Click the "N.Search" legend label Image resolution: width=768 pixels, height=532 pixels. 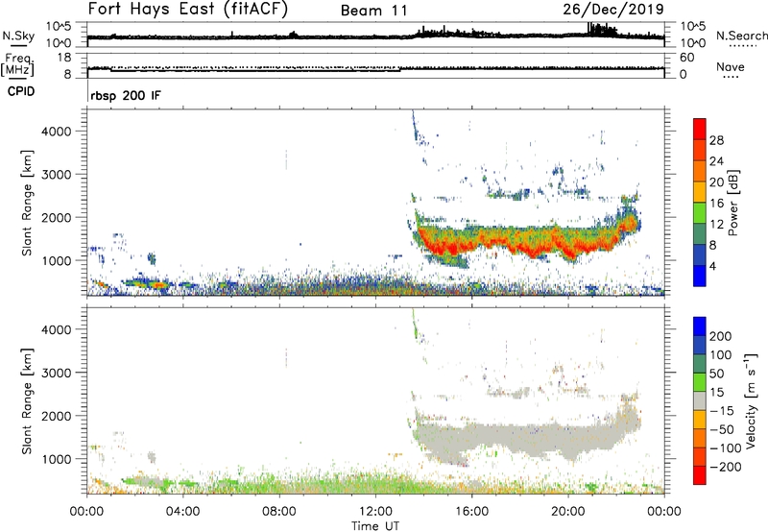(x=741, y=36)
